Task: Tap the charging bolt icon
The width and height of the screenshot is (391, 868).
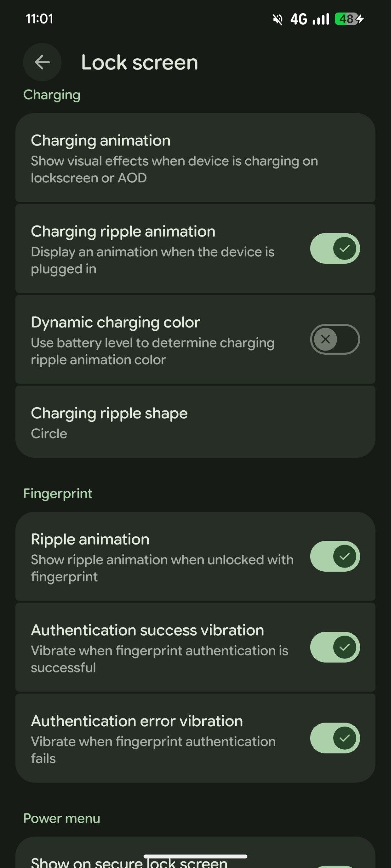Action: (x=360, y=19)
